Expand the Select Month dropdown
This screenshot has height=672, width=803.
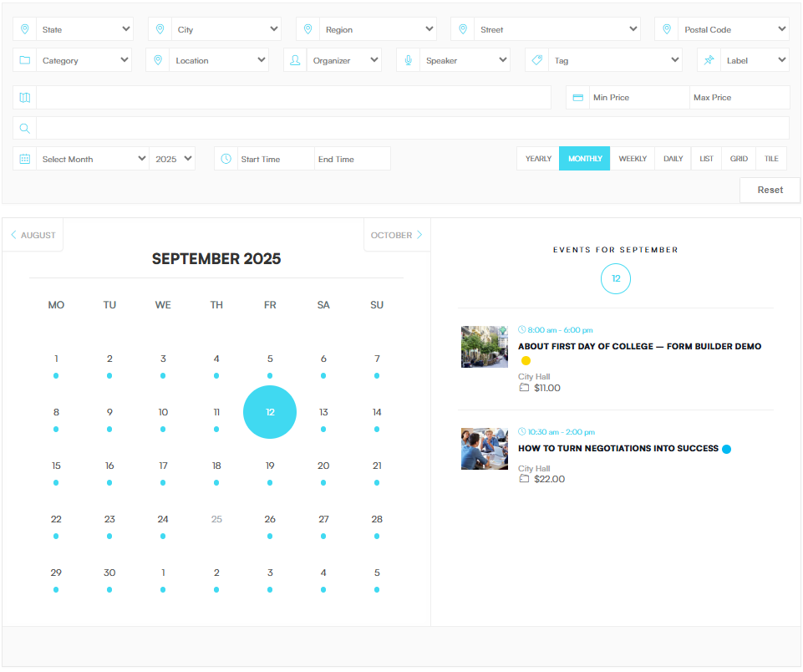pyautogui.click(x=93, y=159)
